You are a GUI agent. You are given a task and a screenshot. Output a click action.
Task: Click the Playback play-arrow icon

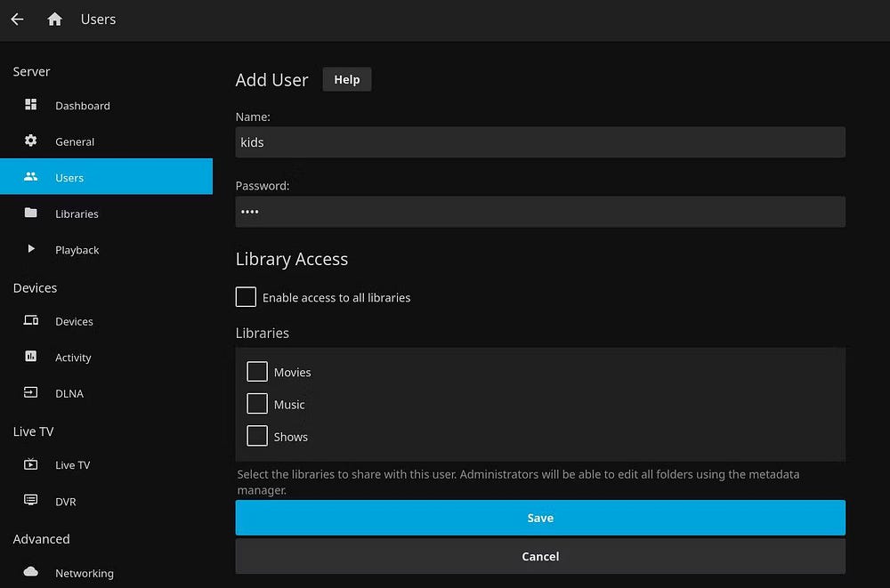(x=31, y=250)
